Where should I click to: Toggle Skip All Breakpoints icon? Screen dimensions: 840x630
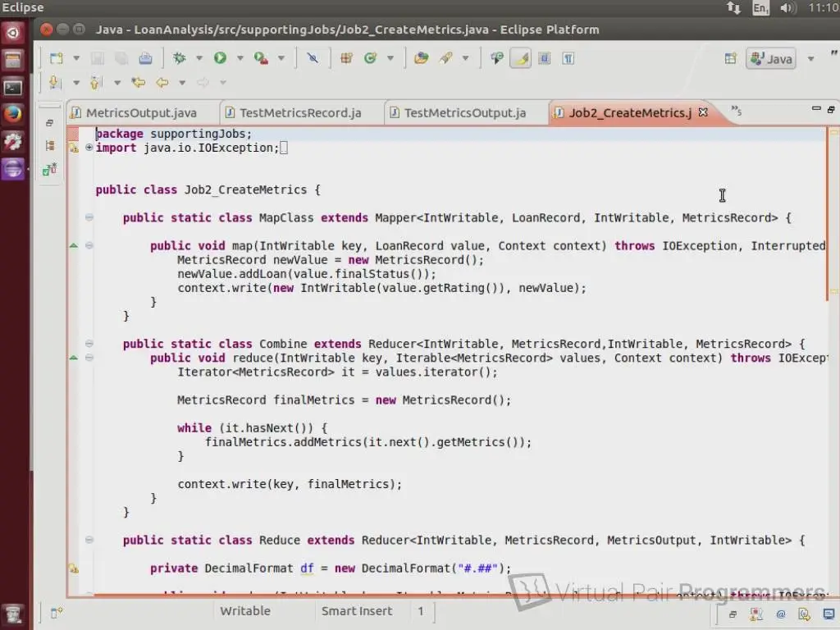pos(313,58)
